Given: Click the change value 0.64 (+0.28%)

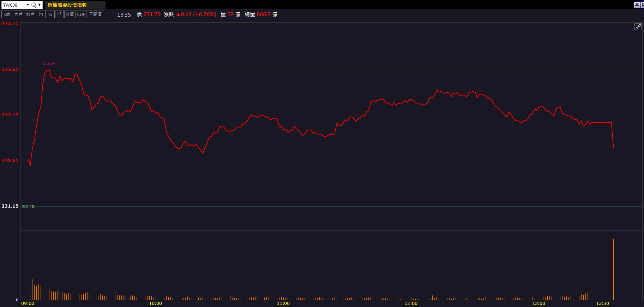Looking at the screenshot, I should point(196,14).
